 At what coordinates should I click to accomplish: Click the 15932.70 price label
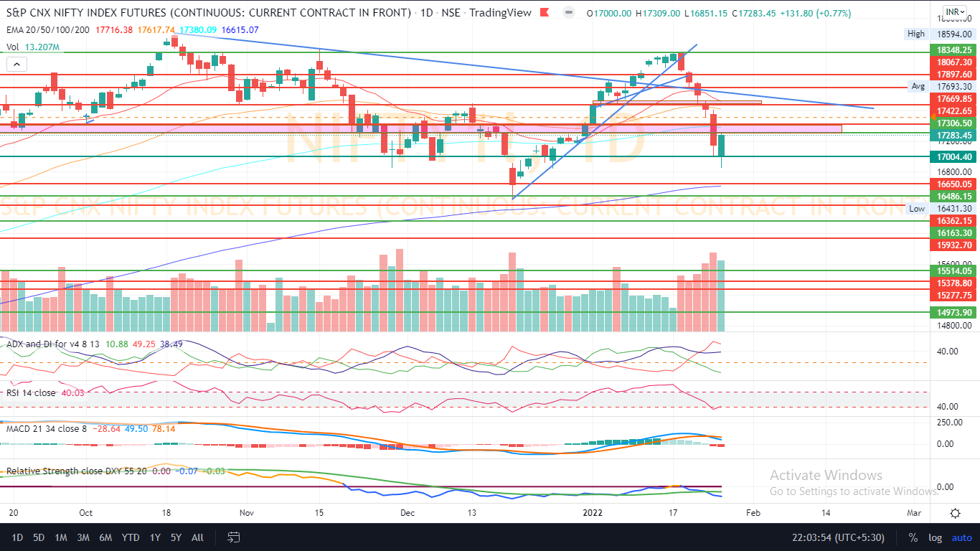click(953, 245)
